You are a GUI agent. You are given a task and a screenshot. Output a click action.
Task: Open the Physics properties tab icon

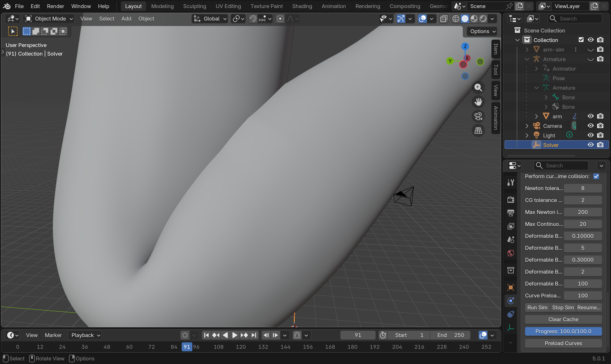(511, 301)
